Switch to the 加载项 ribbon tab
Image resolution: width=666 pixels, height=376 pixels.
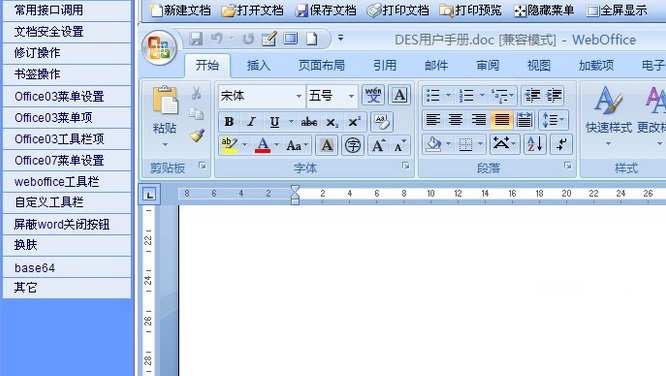click(596, 65)
